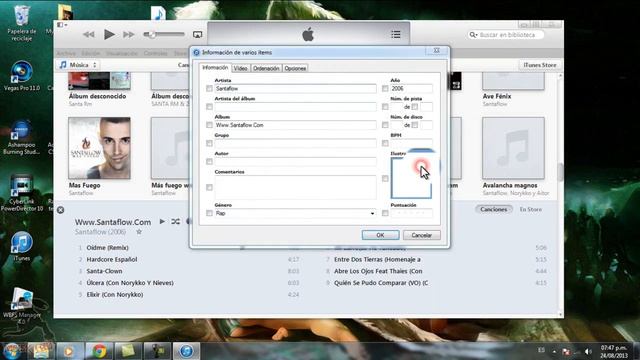Click the Windows Start button
The image size is (640, 360).
(11, 351)
